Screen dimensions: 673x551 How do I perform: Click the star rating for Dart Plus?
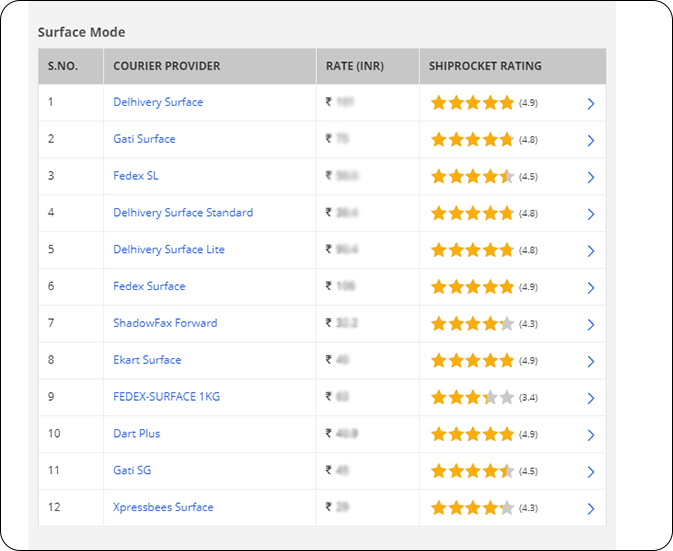point(472,435)
